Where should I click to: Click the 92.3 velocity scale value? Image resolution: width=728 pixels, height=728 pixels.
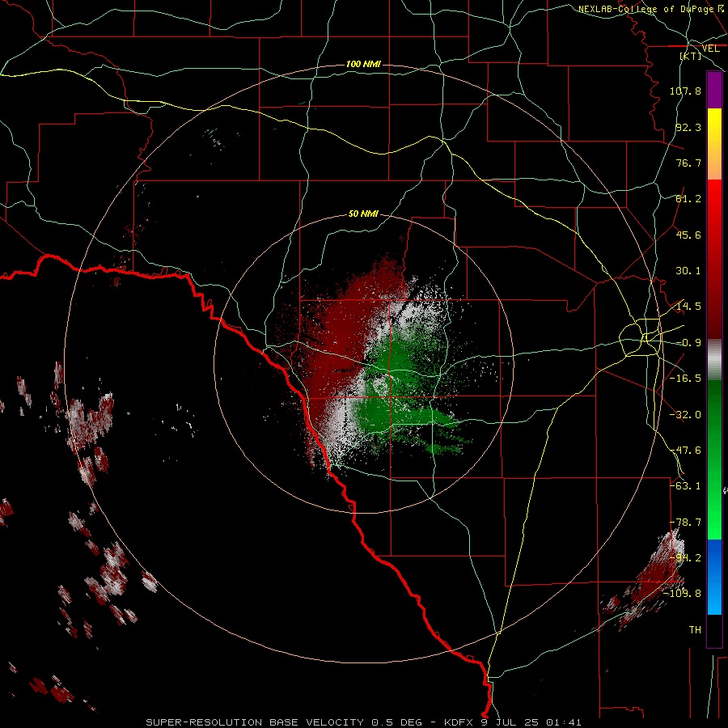tap(688, 127)
